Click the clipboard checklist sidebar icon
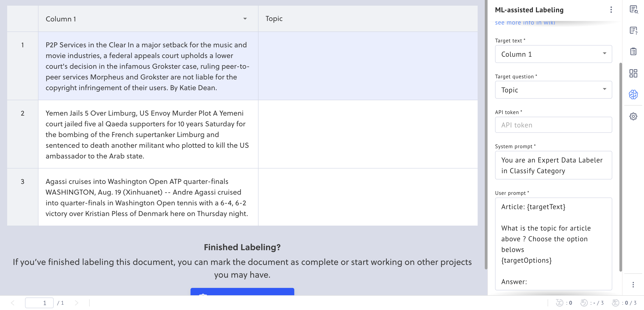Viewport: 644px width, 310px height. click(633, 52)
